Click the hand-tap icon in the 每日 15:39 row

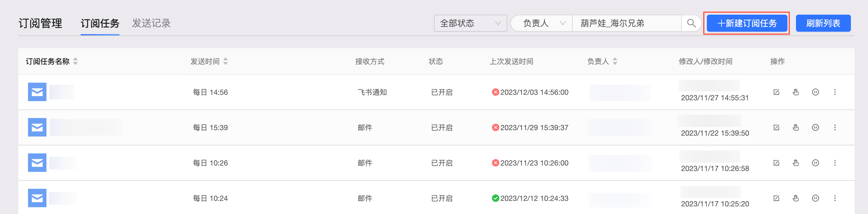click(796, 127)
